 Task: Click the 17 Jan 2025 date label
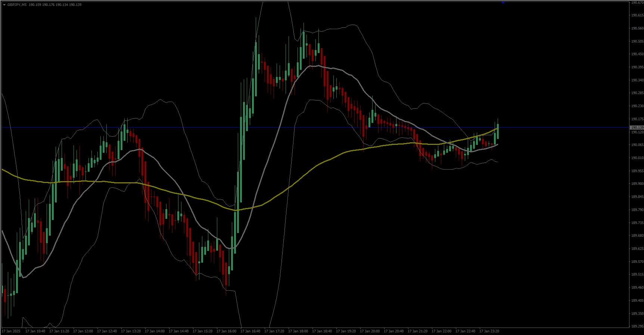coord(11,331)
